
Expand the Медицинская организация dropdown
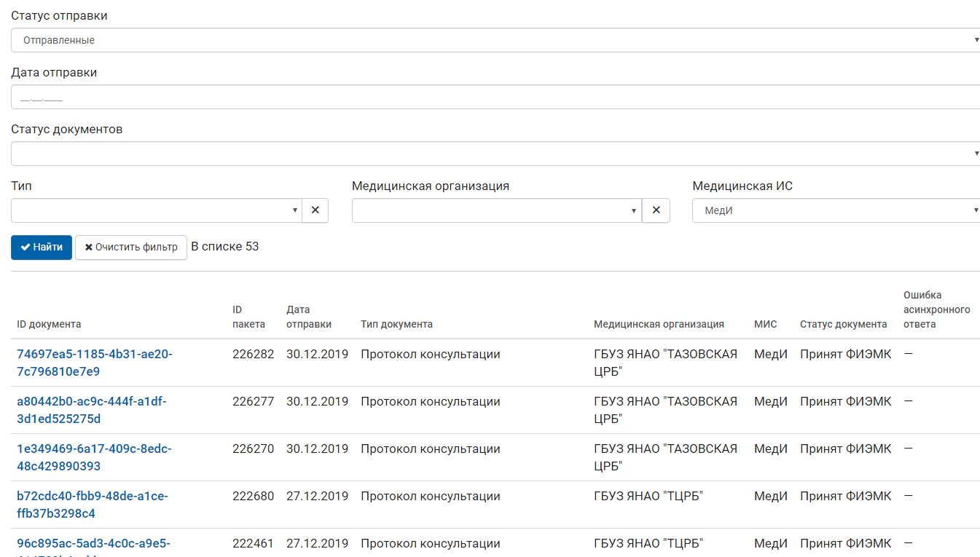tap(497, 210)
